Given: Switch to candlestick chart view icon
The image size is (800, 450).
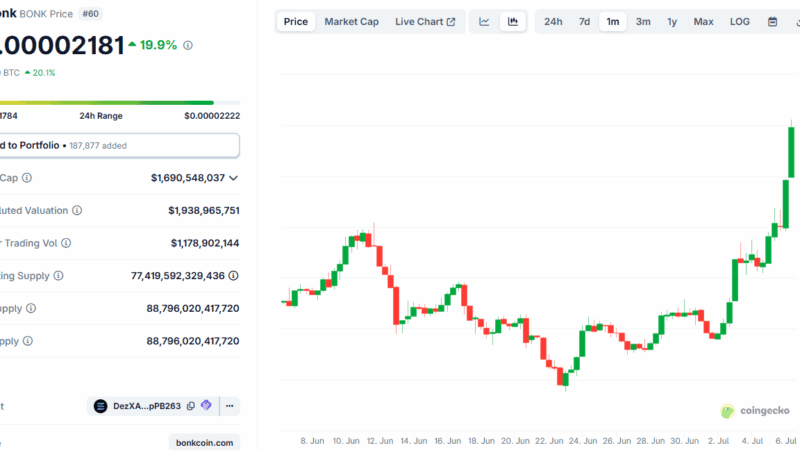Looking at the screenshot, I should [x=513, y=21].
